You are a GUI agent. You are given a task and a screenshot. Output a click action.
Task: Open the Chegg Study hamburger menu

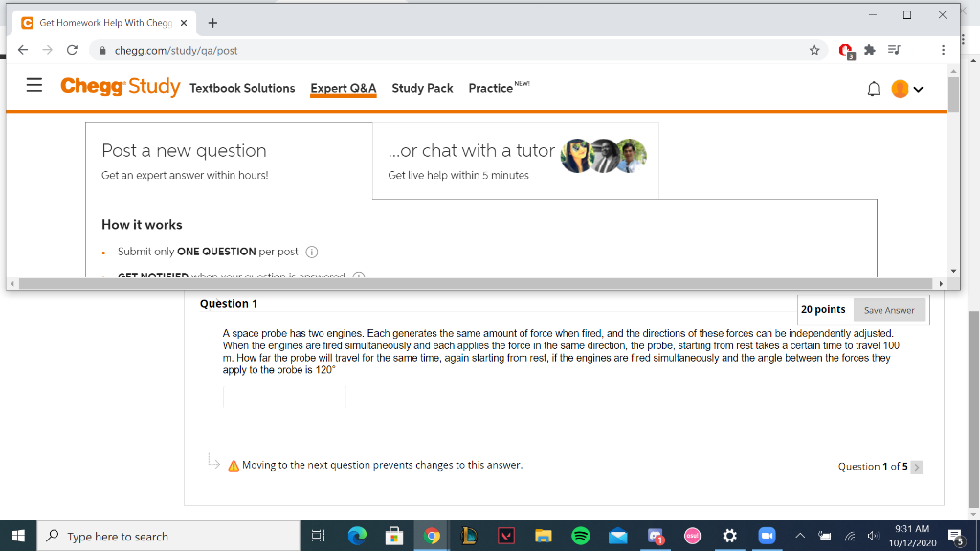coord(34,85)
